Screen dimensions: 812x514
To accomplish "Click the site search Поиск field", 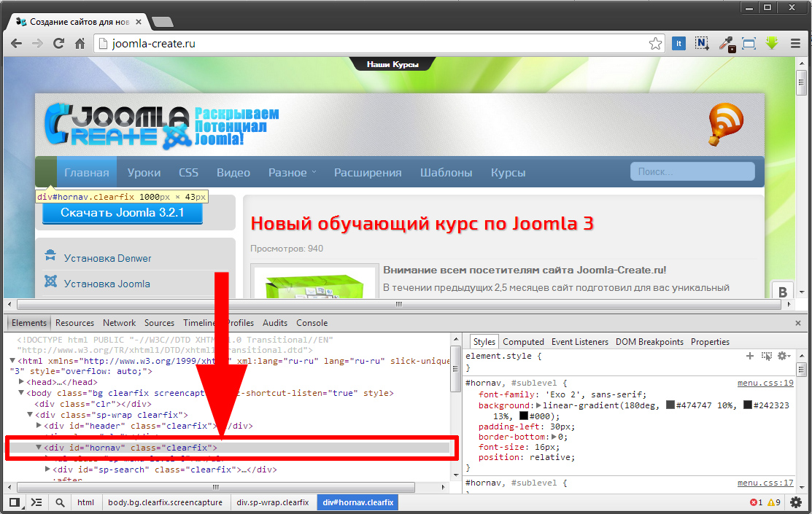I will coord(692,171).
